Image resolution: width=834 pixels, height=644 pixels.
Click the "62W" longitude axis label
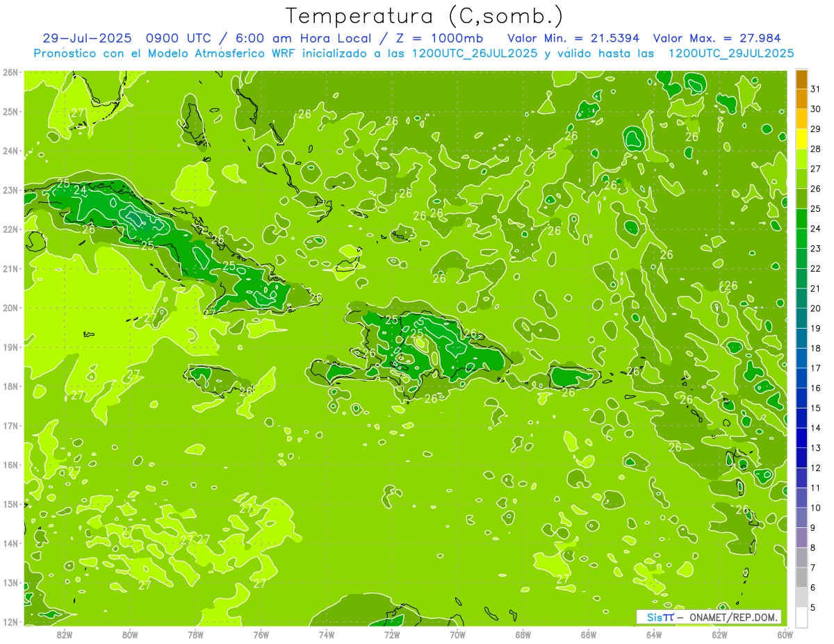point(719,634)
